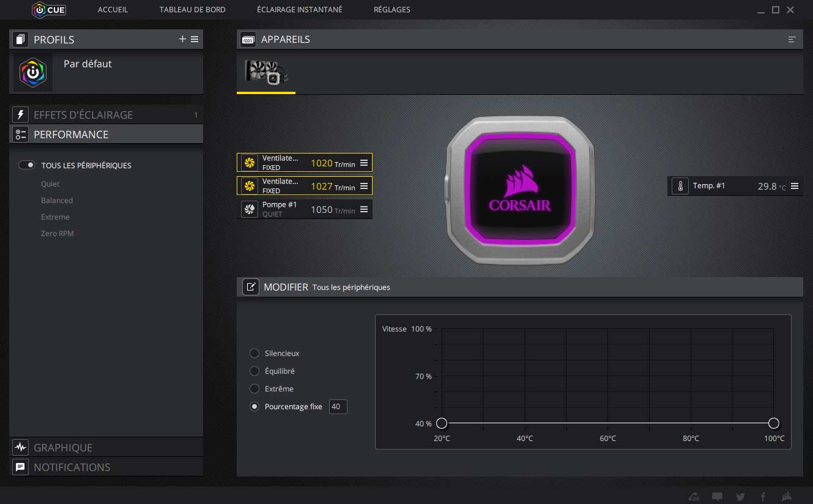The height and width of the screenshot is (504, 813).
Task: Click the iCUE logo icon
Action: [49, 9]
